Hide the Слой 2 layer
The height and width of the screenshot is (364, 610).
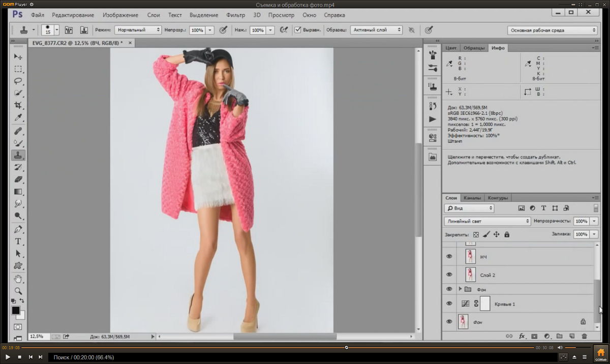point(449,275)
